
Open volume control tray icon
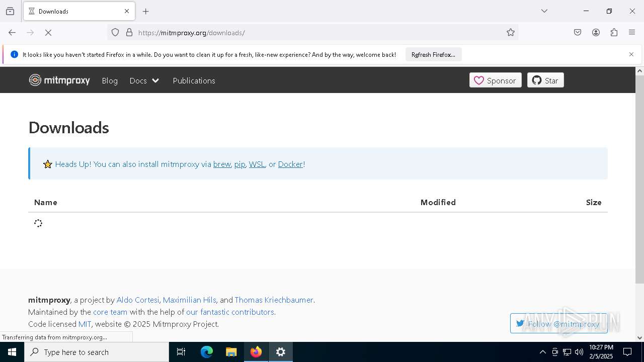[579, 352]
